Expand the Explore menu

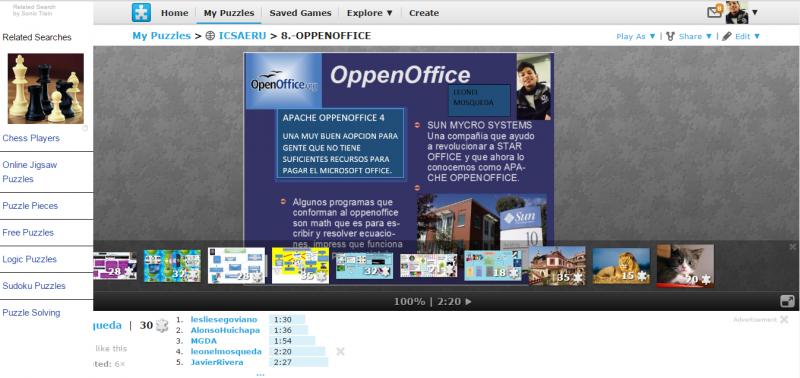pyautogui.click(x=370, y=13)
